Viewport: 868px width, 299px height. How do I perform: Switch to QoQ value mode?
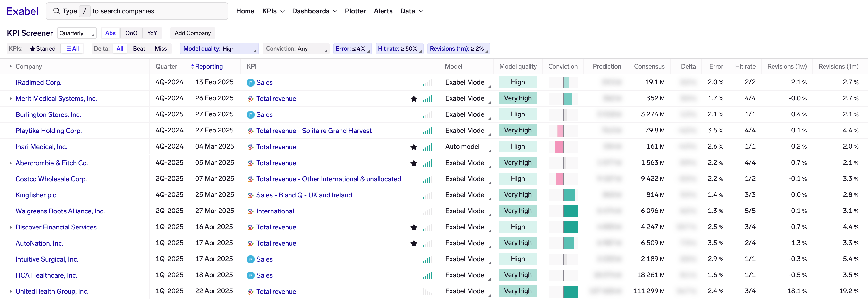131,33
